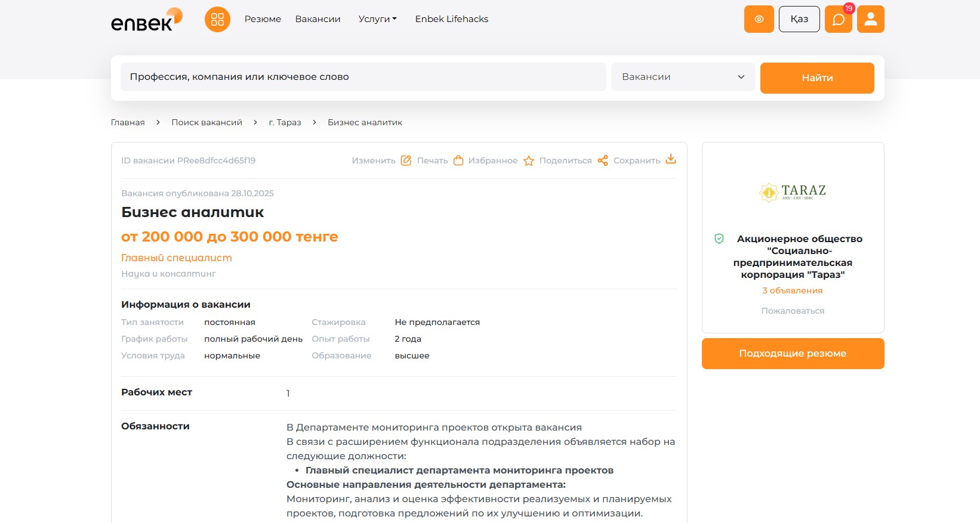Go to Enbek Lifehacks page
Viewport: 980px width, 523px height.
[451, 19]
